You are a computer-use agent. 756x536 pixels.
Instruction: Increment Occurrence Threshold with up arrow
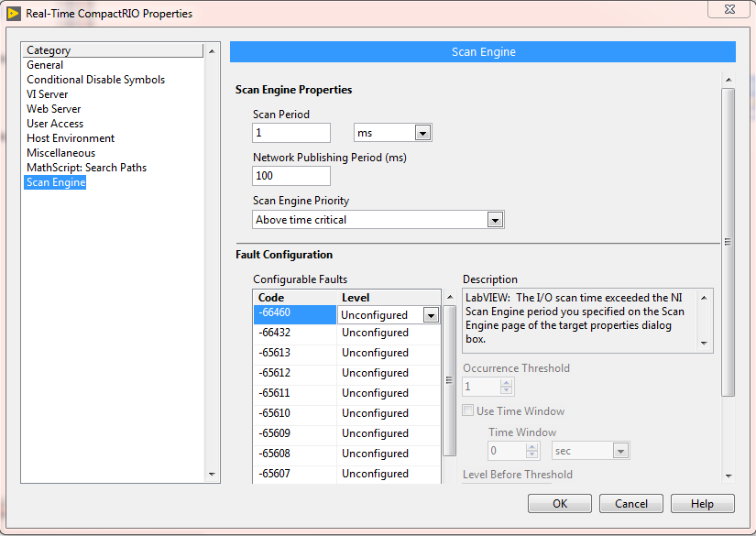pos(506,383)
